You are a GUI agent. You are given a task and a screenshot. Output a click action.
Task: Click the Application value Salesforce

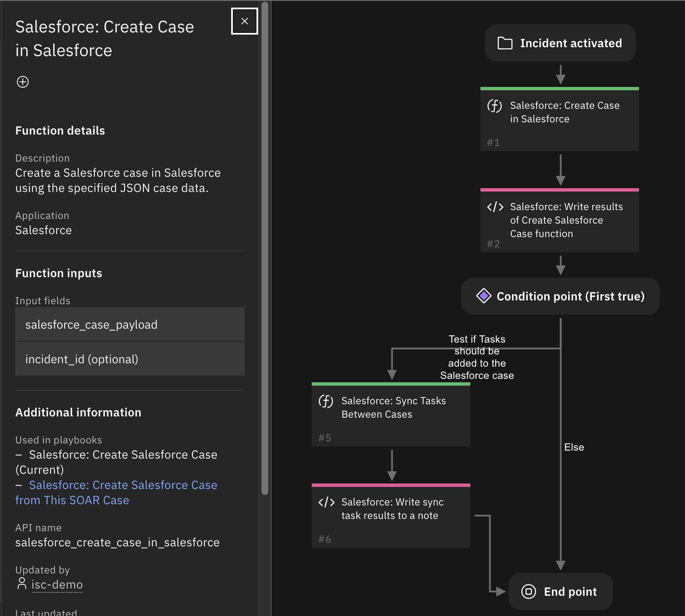pyautogui.click(x=43, y=230)
